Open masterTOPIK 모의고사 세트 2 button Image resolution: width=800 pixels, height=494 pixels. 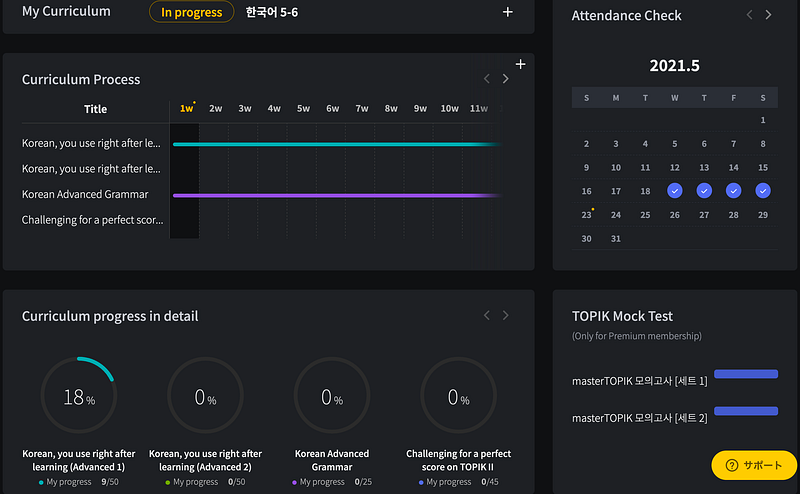[x=746, y=411]
